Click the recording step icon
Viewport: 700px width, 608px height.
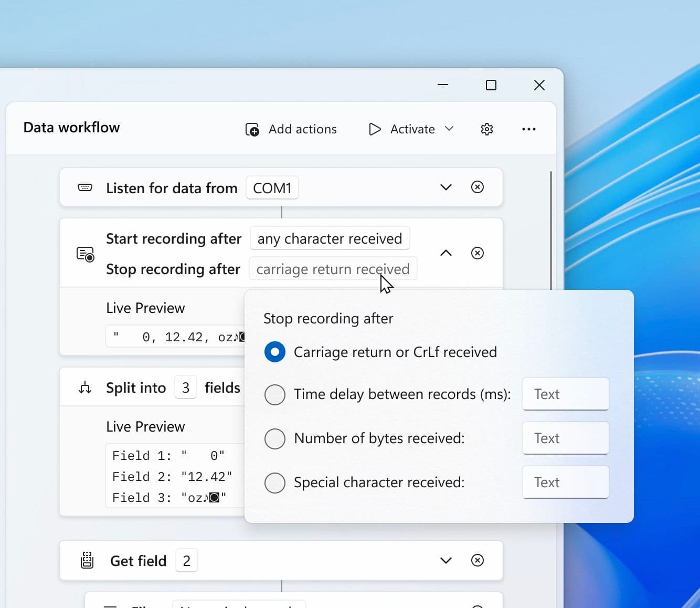tap(85, 254)
